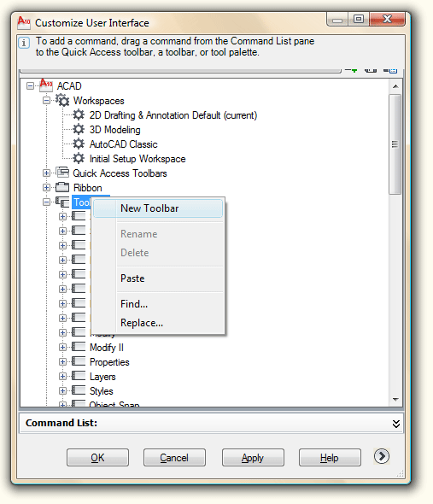This screenshot has height=504, width=433.
Task: Select the highlighted Toolbars label
Action: coord(82,202)
